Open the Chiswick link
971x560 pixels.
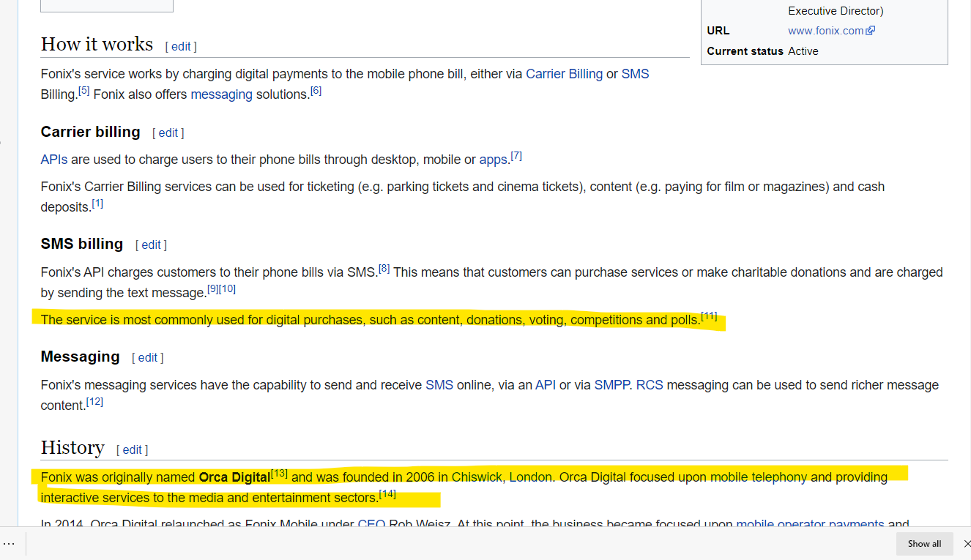coord(477,477)
